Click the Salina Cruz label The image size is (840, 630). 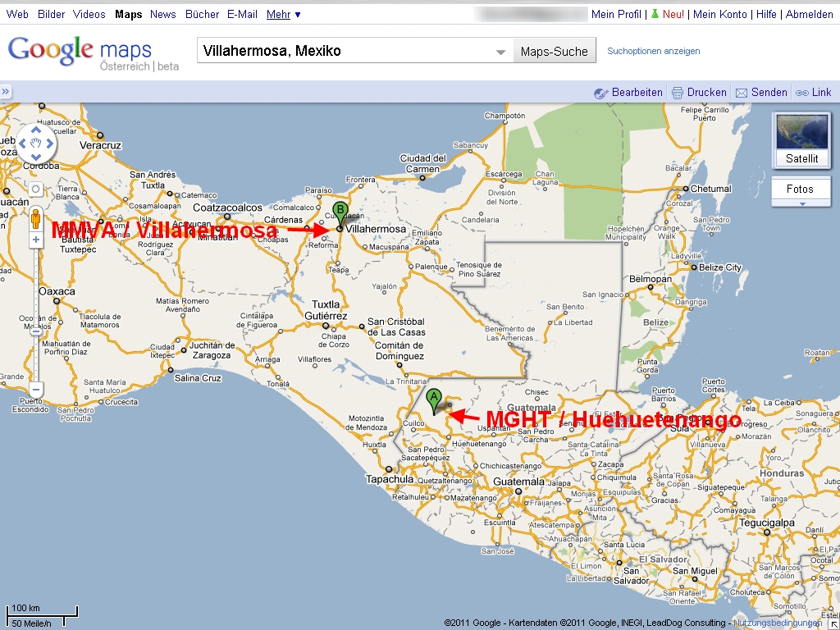tap(198, 378)
